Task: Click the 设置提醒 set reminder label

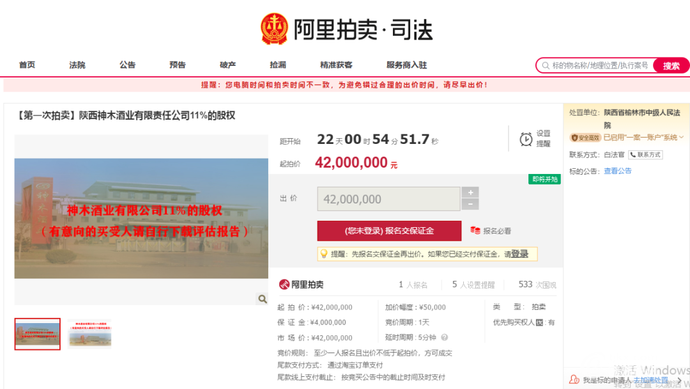Action: [543, 139]
